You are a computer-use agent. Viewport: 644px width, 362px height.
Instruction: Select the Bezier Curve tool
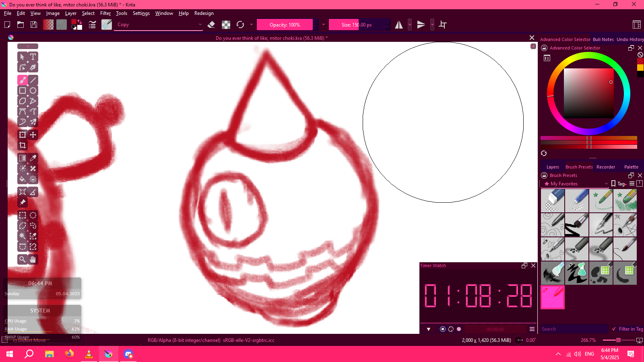23,111
